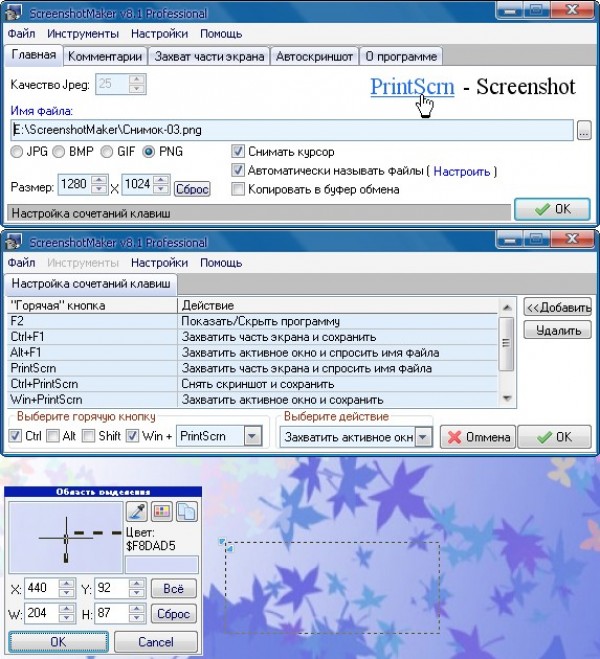This screenshot has height=659, width=600.
Task: Select the PNG format radio button
Action: click(148, 152)
